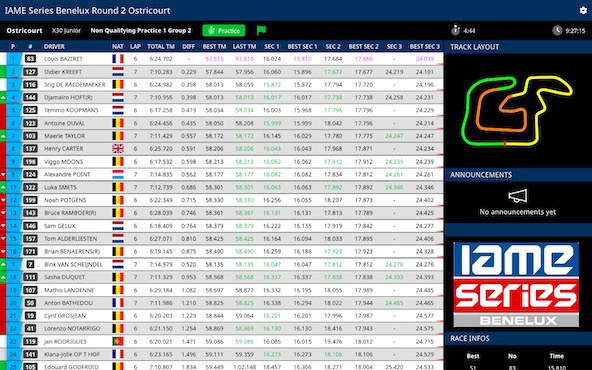Select driver Maerle TAYLOR

(x=65, y=136)
